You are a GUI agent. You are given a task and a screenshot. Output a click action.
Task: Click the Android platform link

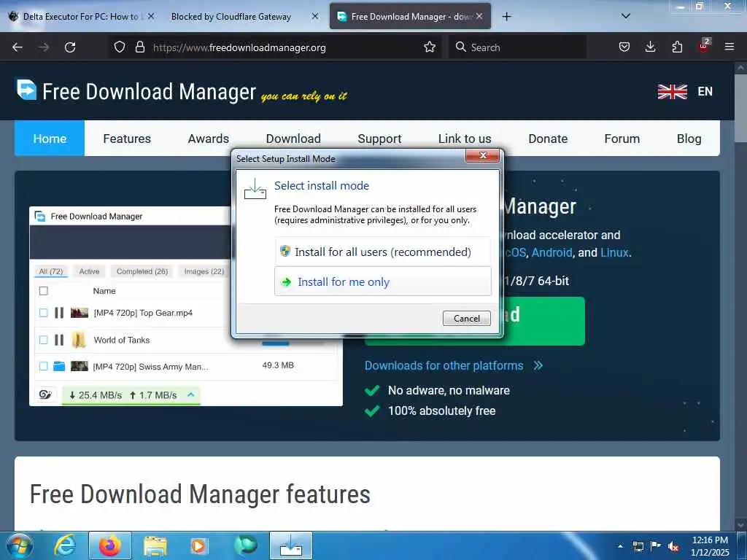click(x=551, y=252)
